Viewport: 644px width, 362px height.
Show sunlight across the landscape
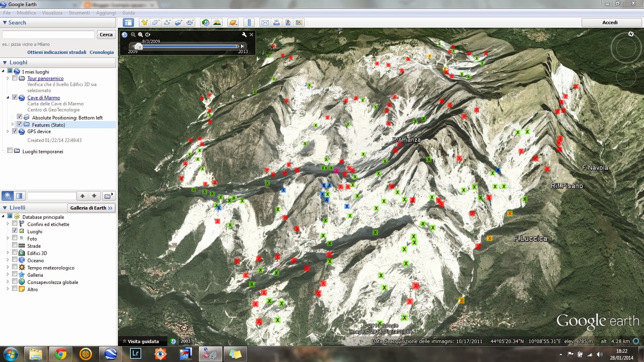click(217, 23)
